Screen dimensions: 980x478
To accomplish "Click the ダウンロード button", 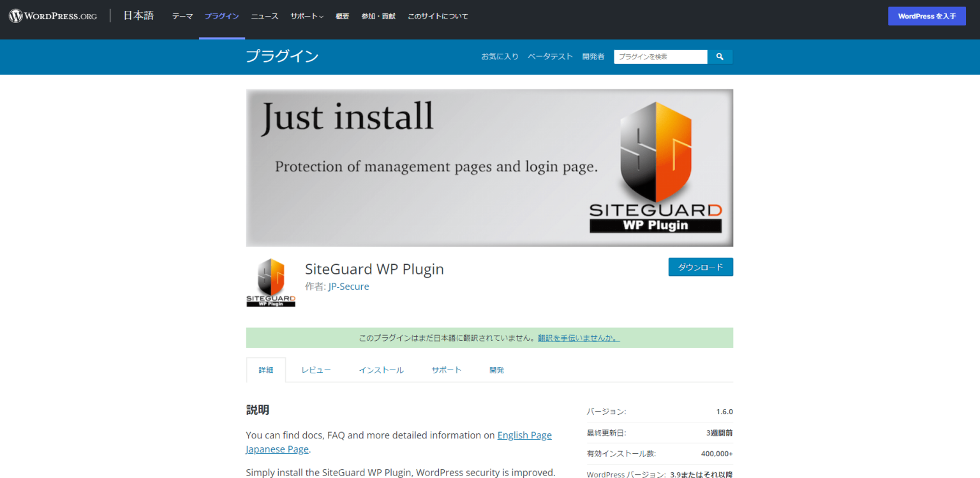I will (x=700, y=267).
